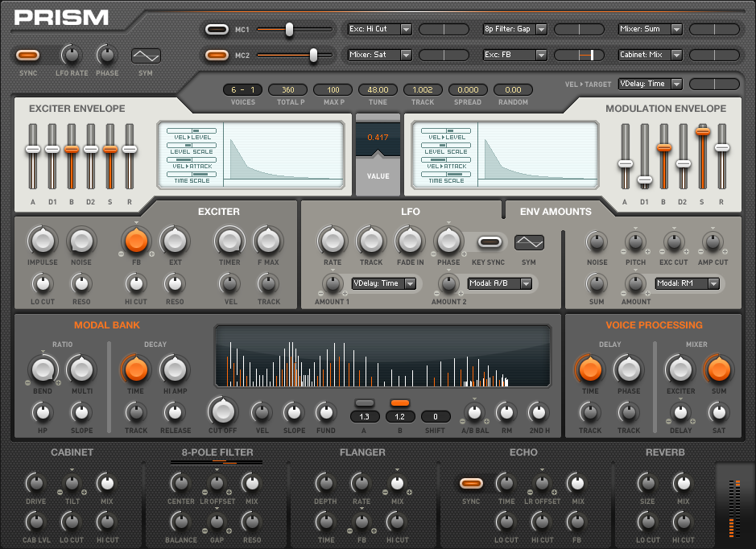Select the LFO tab header
This screenshot has height=549, width=756.
pos(411,211)
